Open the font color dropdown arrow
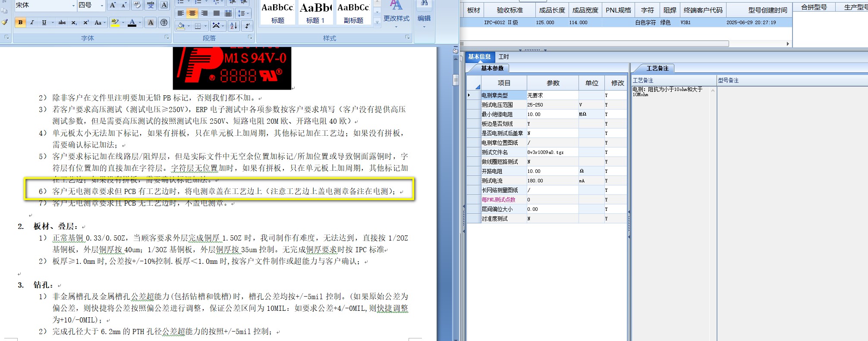 pos(140,22)
